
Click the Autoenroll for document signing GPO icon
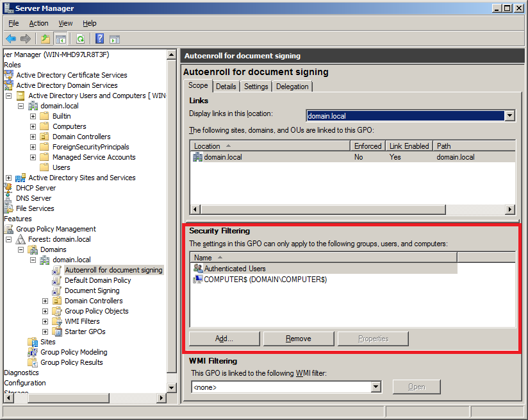pyautogui.click(x=57, y=270)
